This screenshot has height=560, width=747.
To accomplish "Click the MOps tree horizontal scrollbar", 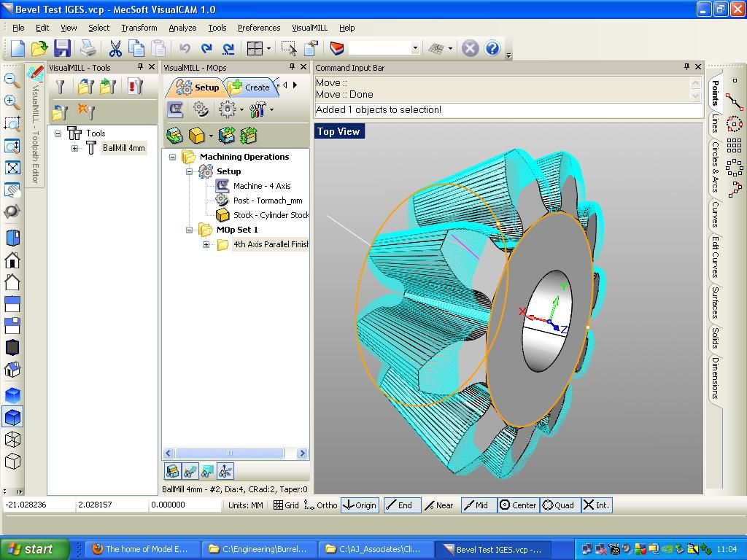I will [x=236, y=454].
